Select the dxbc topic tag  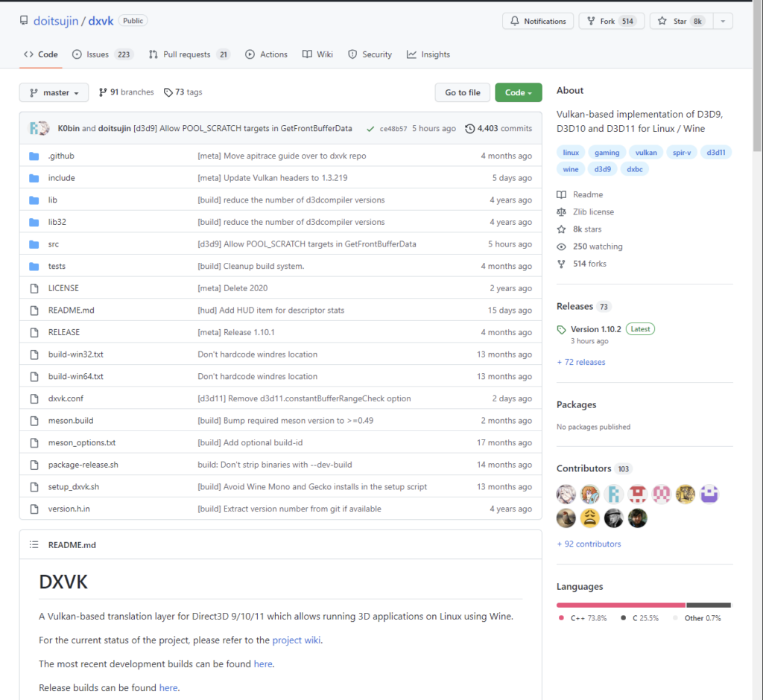pos(635,169)
